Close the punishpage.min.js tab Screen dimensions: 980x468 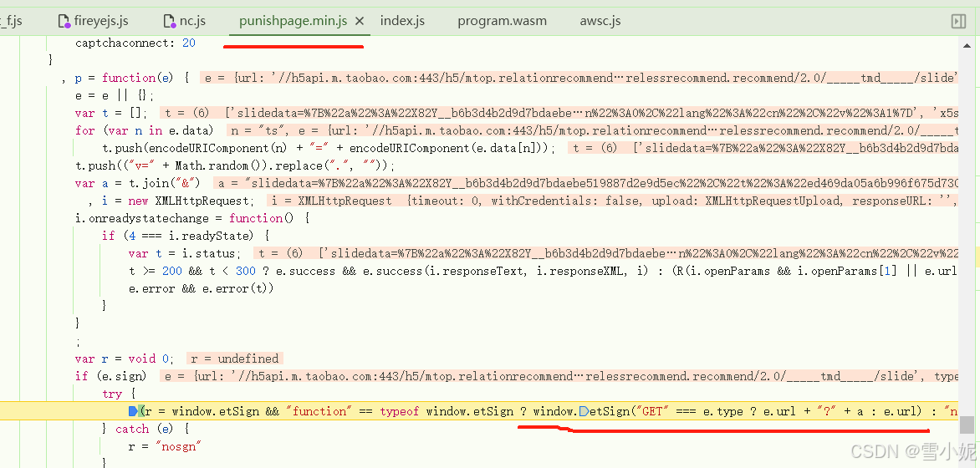tap(360, 21)
